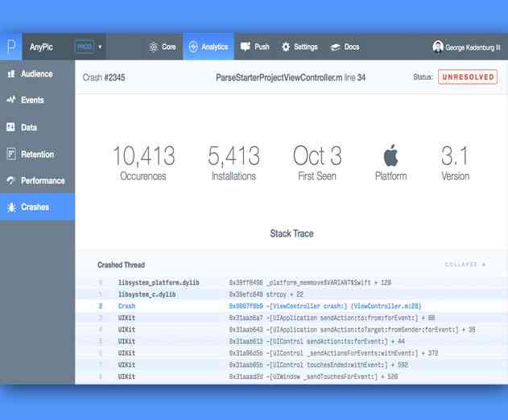Click the Stack Trace heading
This screenshot has width=508, height=420.
pos(291,233)
